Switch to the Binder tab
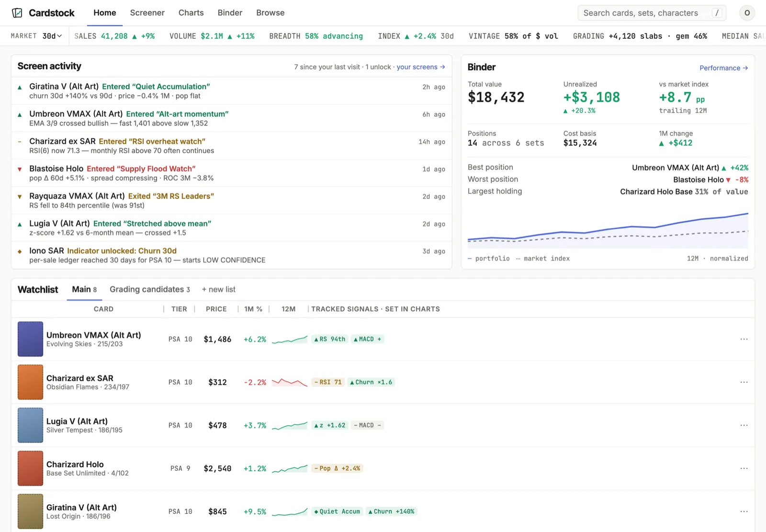 point(230,13)
